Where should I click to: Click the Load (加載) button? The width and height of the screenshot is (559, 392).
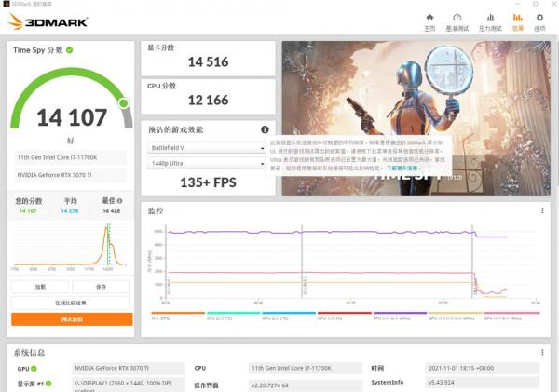40,287
